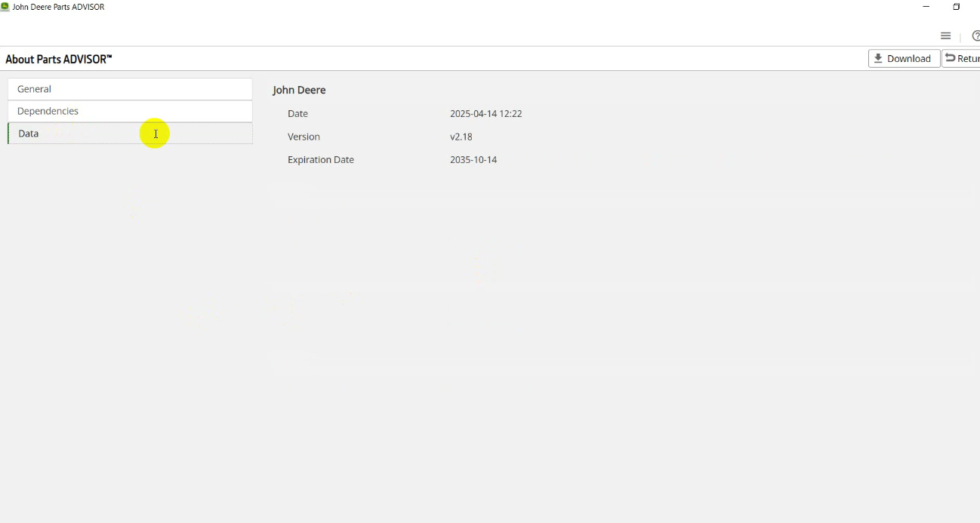Click the Download button
Viewport: 980px width, 523px height.
coord(904,58)
